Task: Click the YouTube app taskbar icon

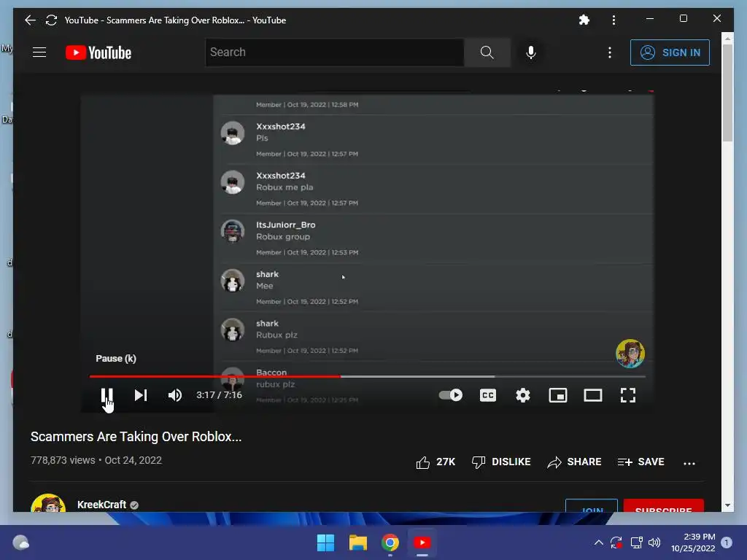Action: 422,542
